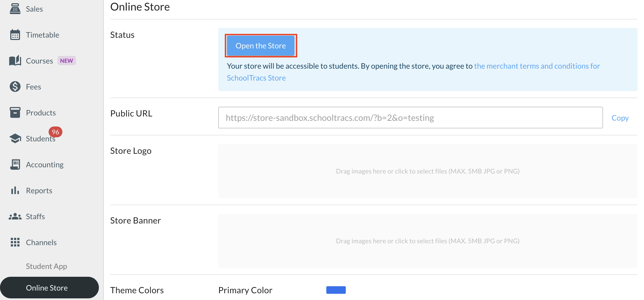The image size is (644, 300).
Task: Click the Store Logo upload area
Action: (428, 171)
